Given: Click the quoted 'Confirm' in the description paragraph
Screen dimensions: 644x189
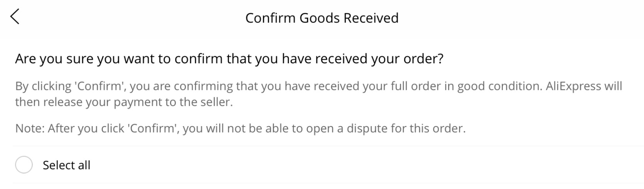Looking at the screenshot, I should pyautogui.click(x=101, y=86).
